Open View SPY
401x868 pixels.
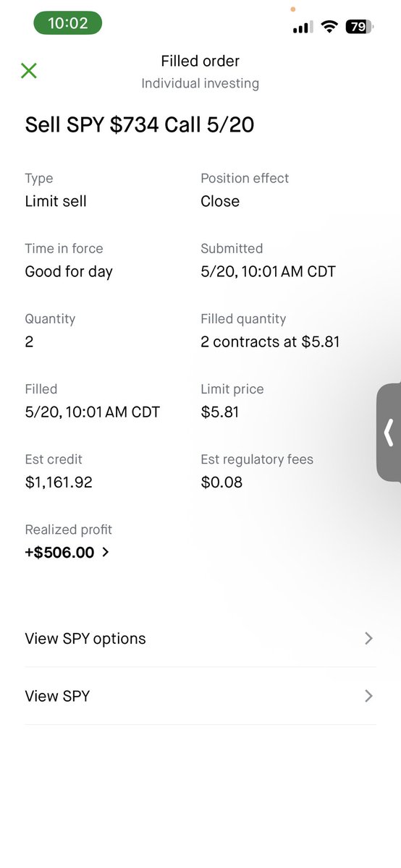coord(200,697)
